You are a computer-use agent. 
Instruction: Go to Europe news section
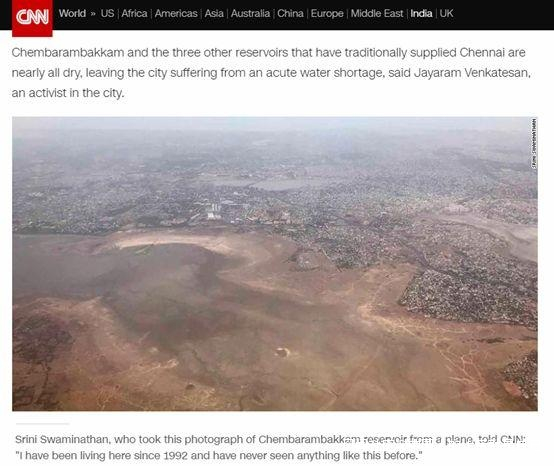click(327, 13)
